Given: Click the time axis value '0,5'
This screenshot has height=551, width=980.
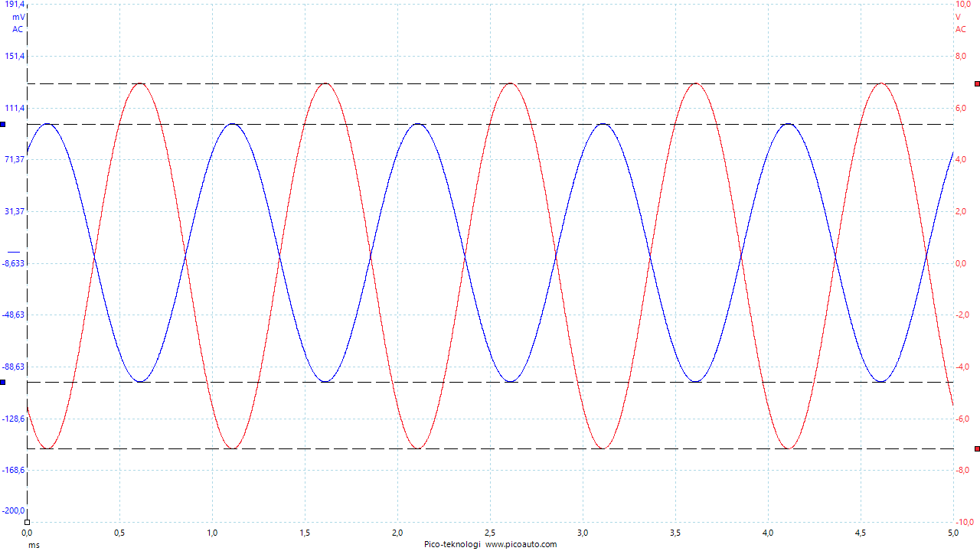Looking at the screenshot, I should click(119, 532).
